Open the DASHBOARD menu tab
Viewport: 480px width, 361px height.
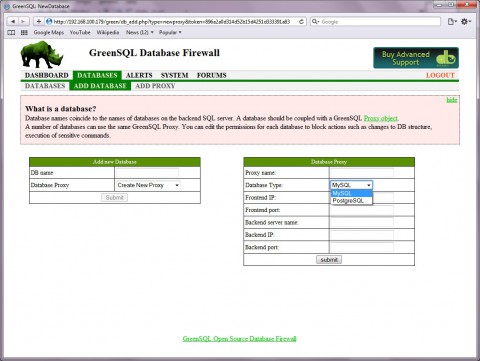pyautogui.click(x=47, y=75)
